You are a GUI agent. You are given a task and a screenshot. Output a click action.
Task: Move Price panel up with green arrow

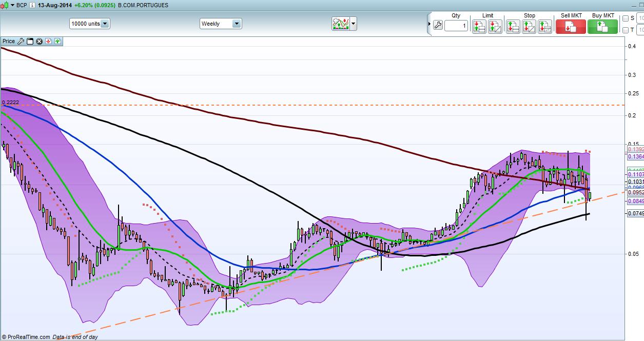coord(57,41)
